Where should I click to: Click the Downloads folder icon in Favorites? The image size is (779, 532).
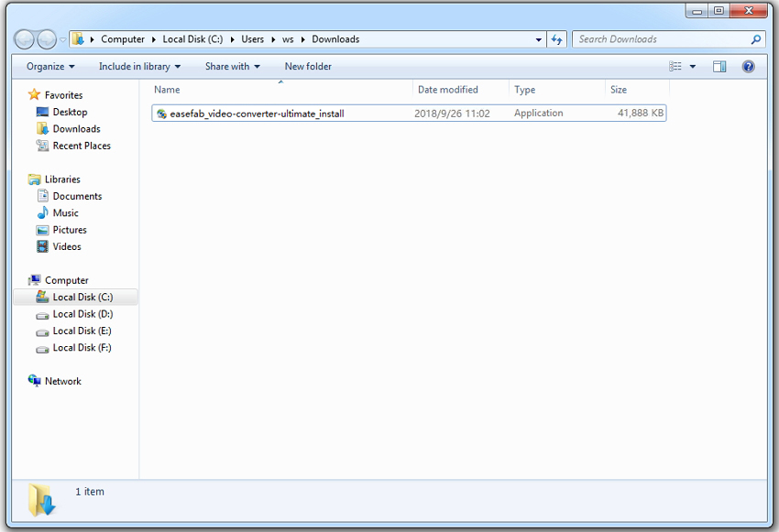[x=42, y=128]
